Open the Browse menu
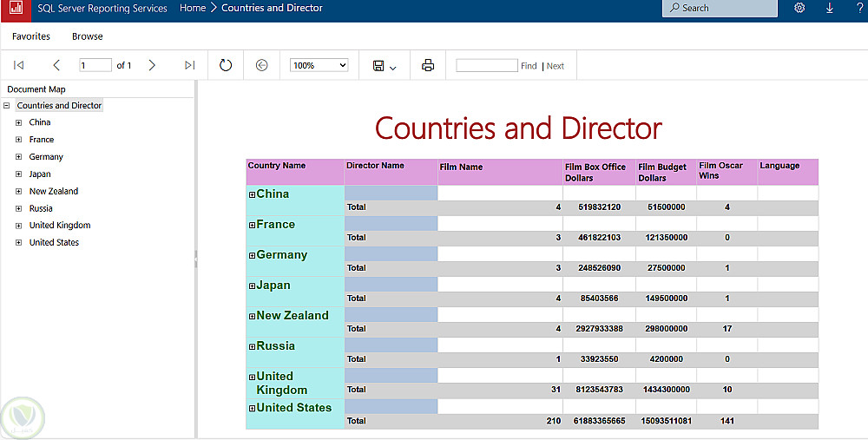Screen dimensions: 868x440 (x=87, y=36)
